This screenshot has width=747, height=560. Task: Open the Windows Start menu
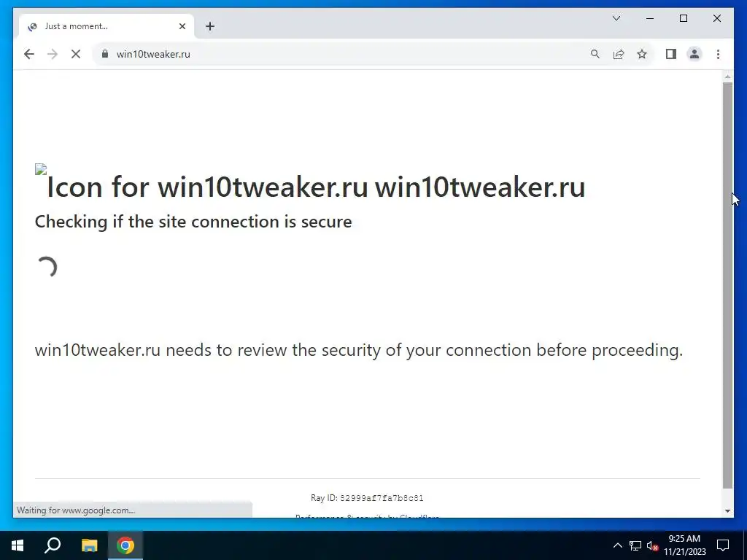[18, 545]
